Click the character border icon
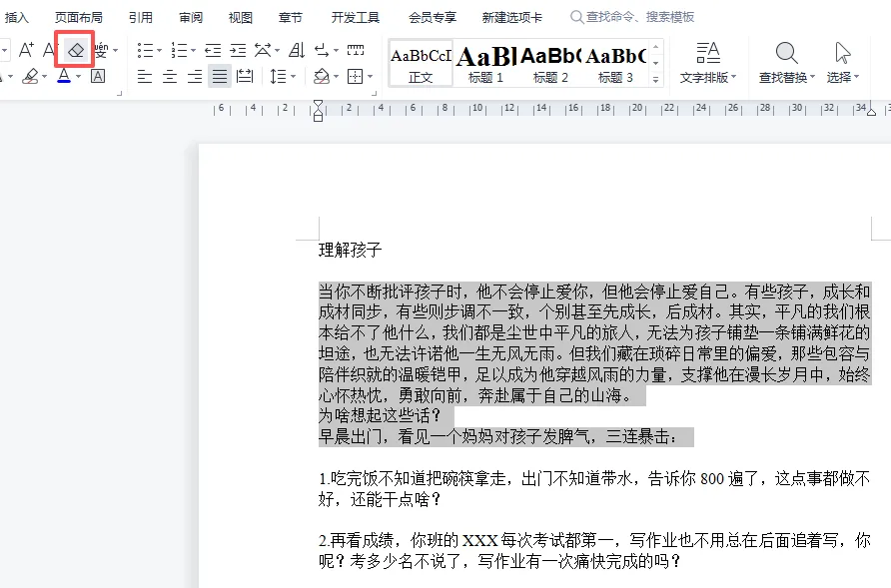 pos(98,76)
